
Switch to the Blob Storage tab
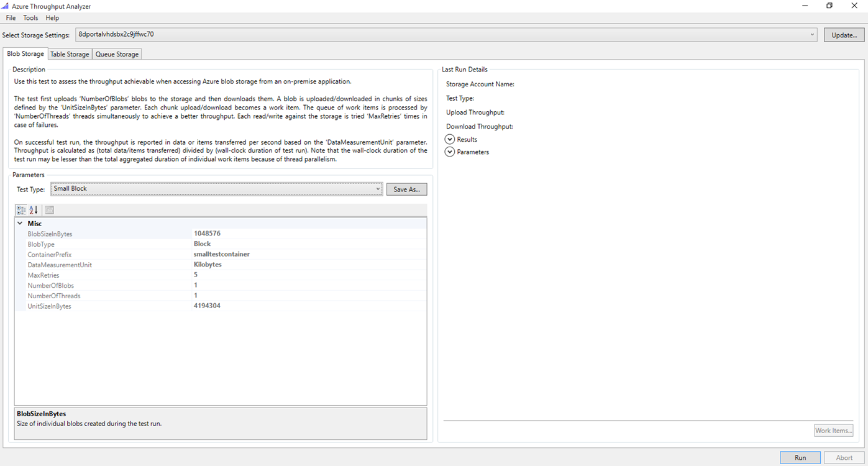(25, 54)
